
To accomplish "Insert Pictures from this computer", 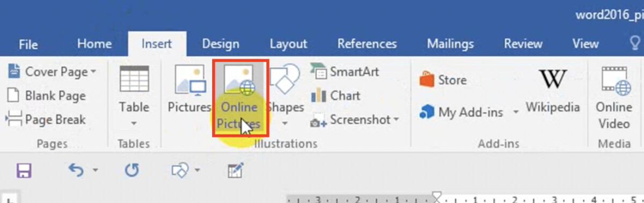I will point(189,89).
